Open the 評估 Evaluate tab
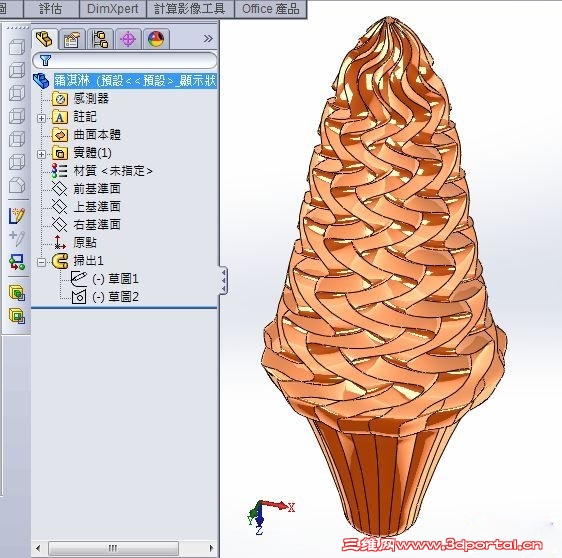 pyautogui.click(x=51, y=9)
